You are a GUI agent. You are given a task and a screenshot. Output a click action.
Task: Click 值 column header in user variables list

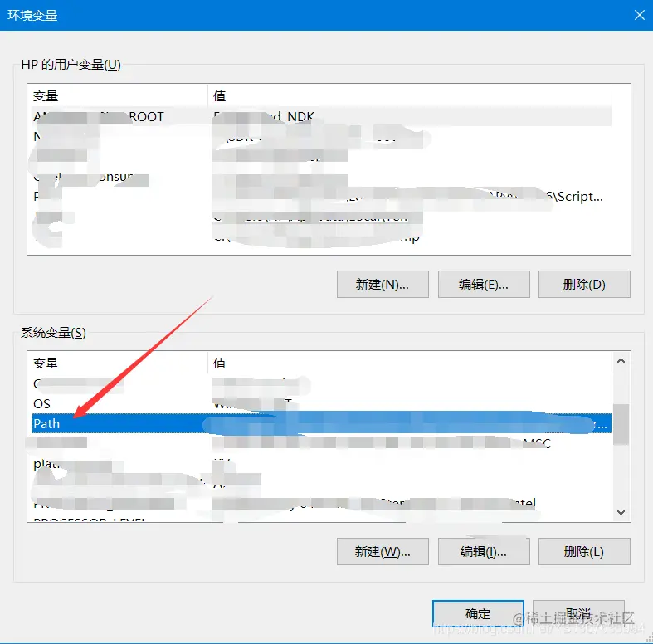click(410, 95)
